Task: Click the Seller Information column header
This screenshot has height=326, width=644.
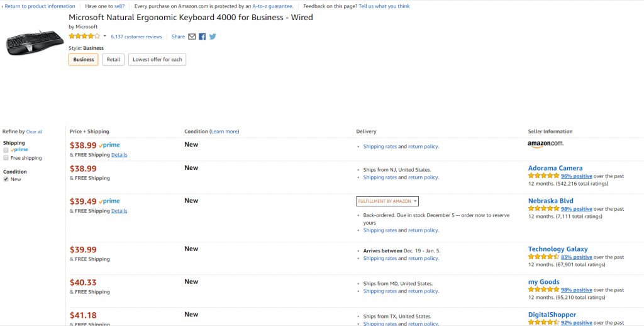Action: [x=550, y=132]
